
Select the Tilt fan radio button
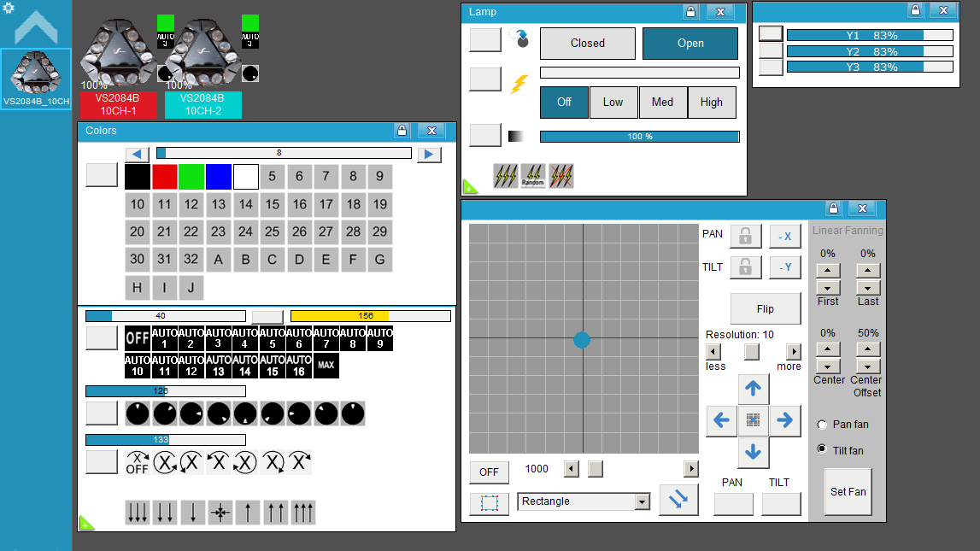pyautogui.click(x=822, y=449)
